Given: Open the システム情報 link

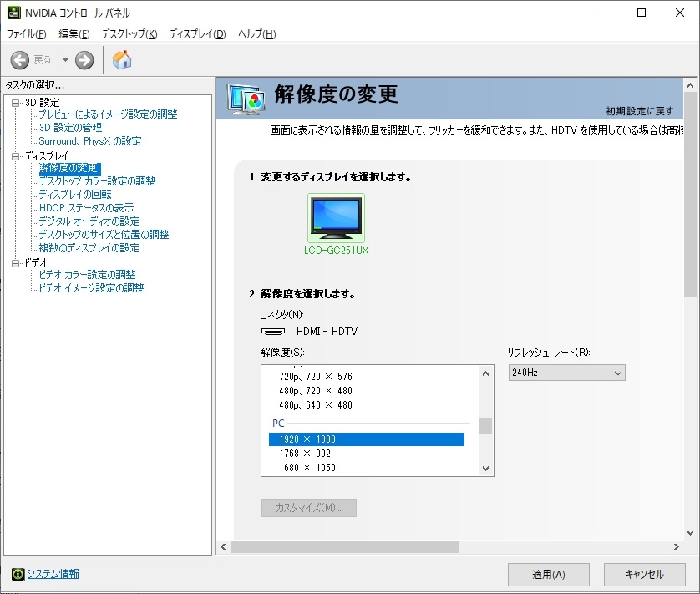Looking at the screenshot, I should point(53,574).
